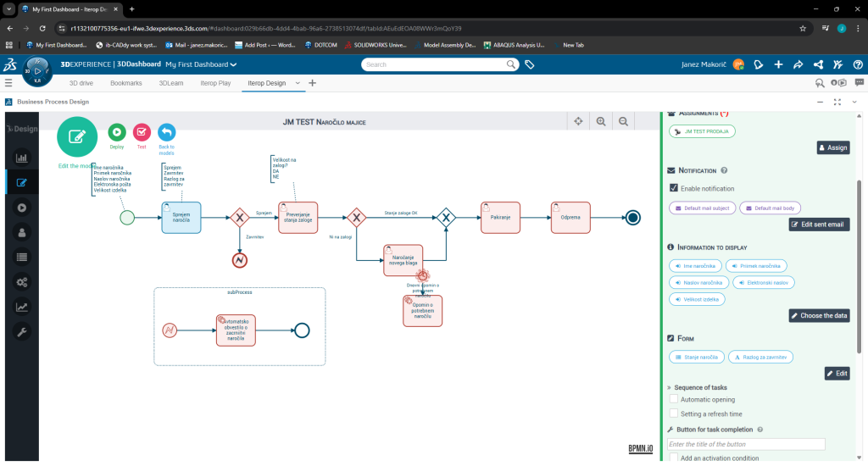Switch to the 3D drive tab

[x=81, y=83]
